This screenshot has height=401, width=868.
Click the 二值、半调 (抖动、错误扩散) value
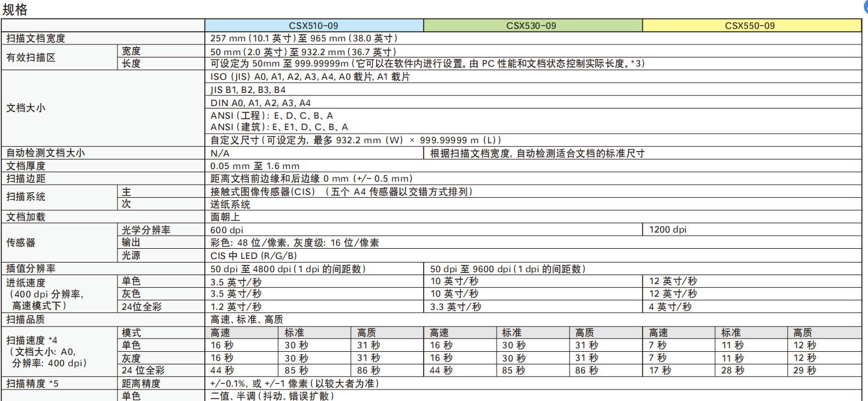(x=272, y=396)
